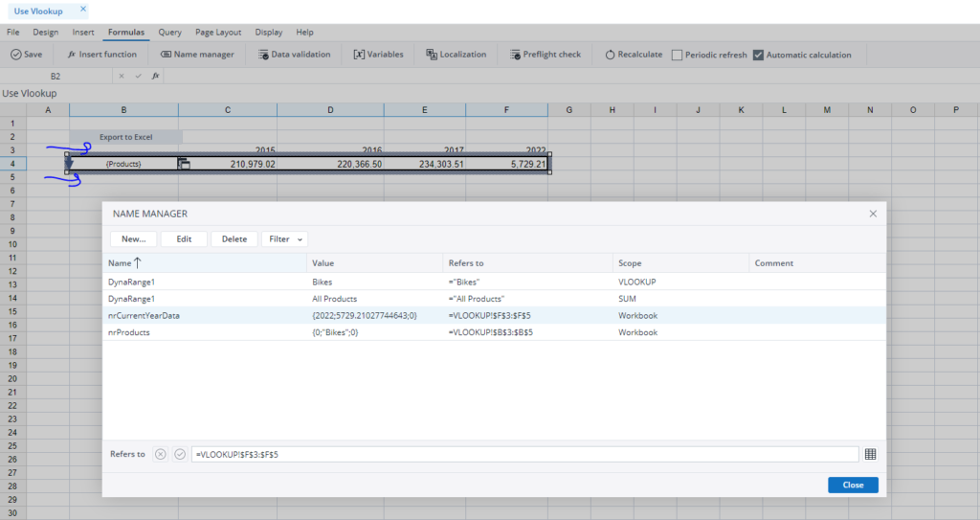Select cell with value 234,303.51

425,164
